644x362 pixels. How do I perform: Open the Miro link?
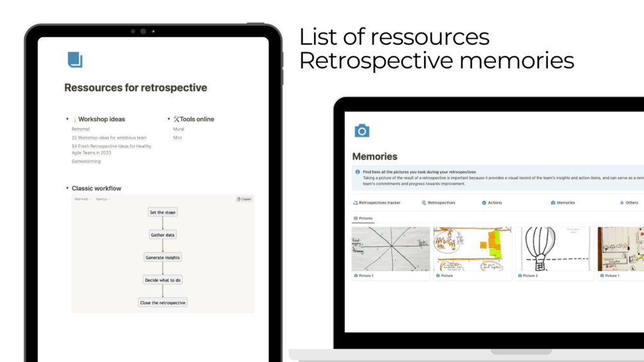coord(178,138)
